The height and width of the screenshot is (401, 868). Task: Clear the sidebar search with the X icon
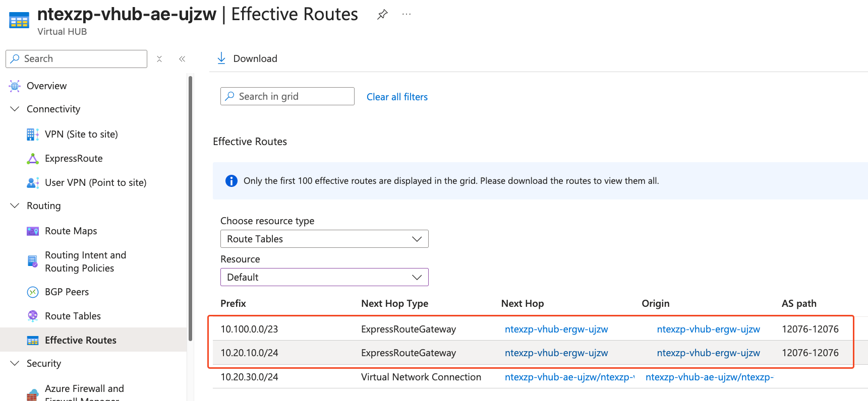(159, 59)
